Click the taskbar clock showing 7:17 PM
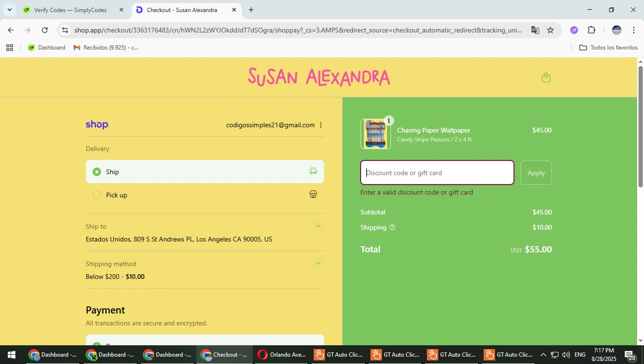644x364 pixels. 604,355
